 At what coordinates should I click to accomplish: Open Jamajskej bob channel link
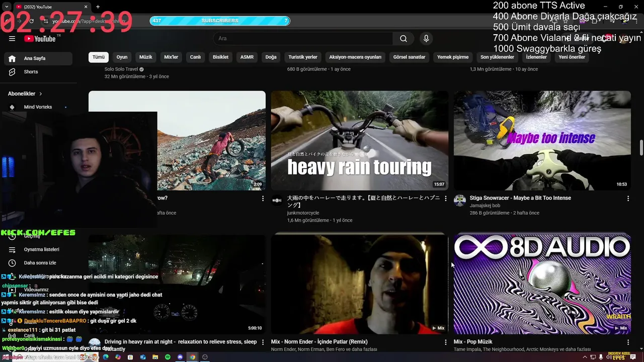[x=485, y=206]
